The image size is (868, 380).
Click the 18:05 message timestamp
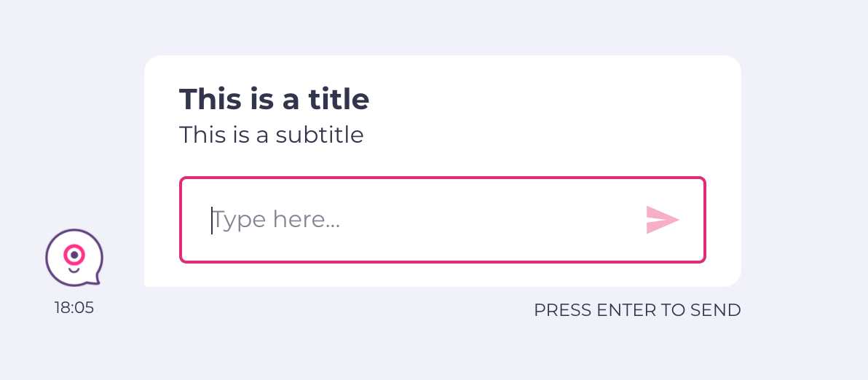(x=74, y=307)
